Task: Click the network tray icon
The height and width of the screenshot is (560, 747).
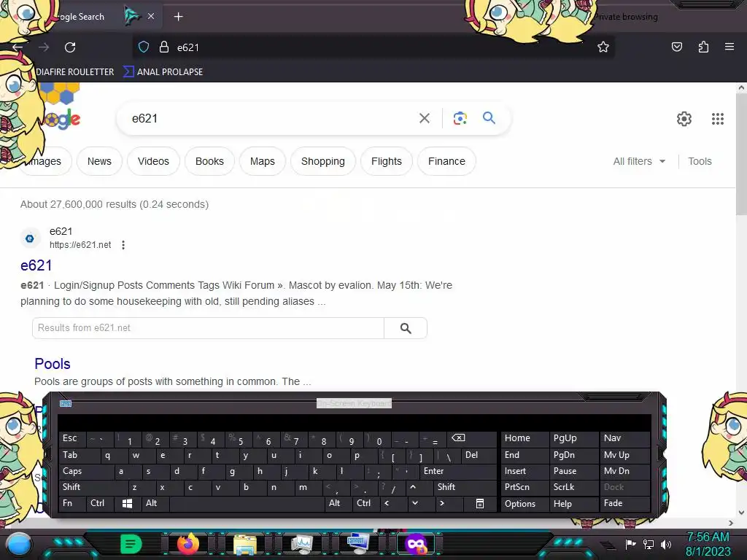Action: click(649, 544)
